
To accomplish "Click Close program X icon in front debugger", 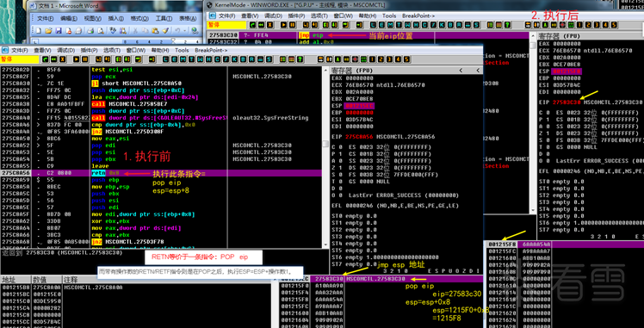I will pyautogui.click(x=63, y=59).
